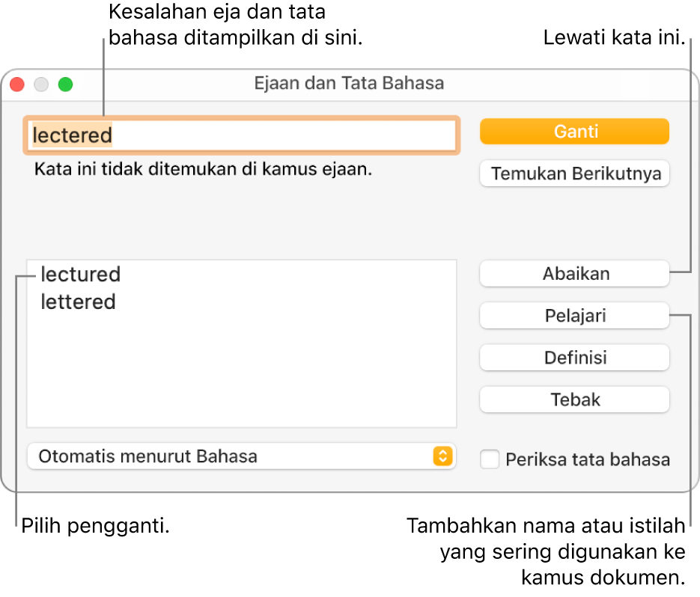Screen dimensions: 700x597
Task: Click Pelajari to add word to dictionary
Action: [x=574, y=316]
